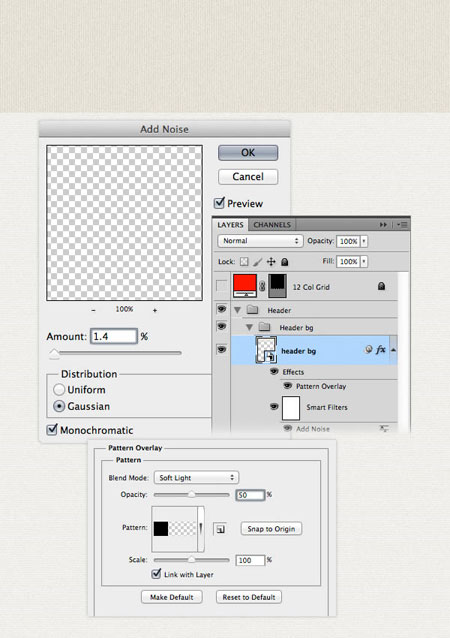Cancel the Add Noise dialog
The image size is (450, 638).
(x=248, y=177)
